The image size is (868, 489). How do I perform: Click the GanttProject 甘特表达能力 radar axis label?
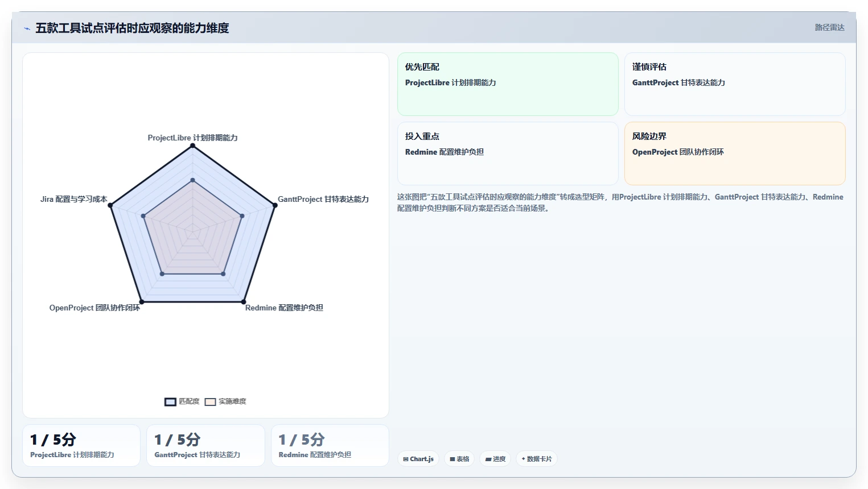323,199
